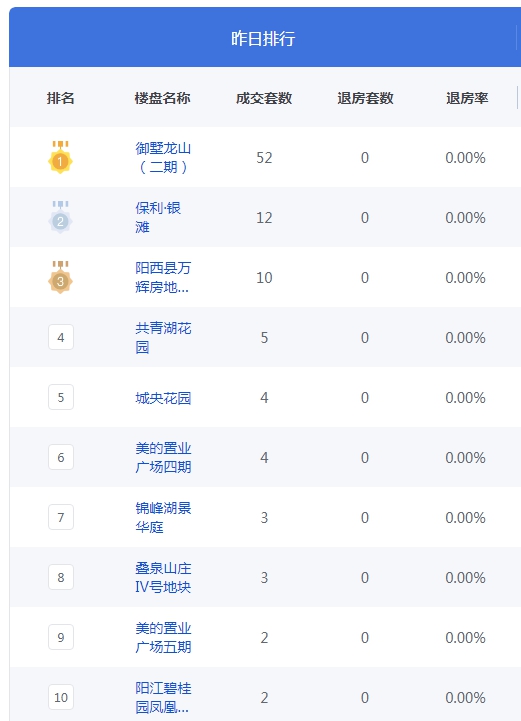Select the rank 7 number badge

tap(61, 517)
